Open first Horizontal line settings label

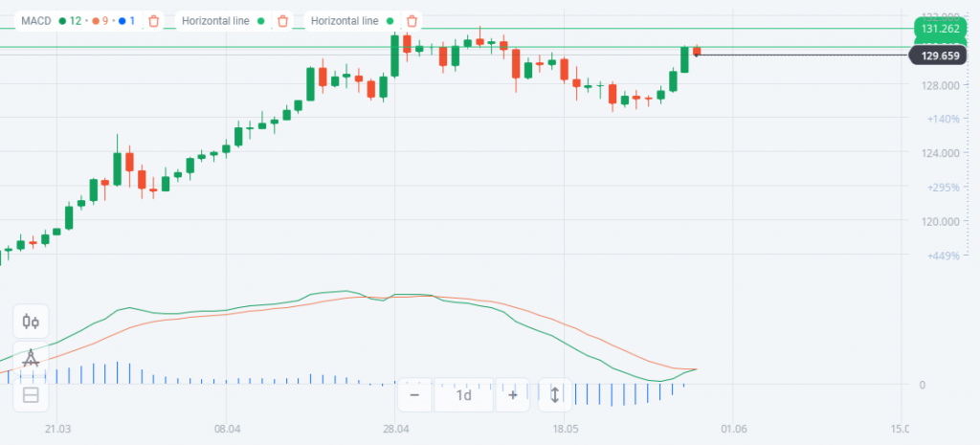tap(216, 20)
